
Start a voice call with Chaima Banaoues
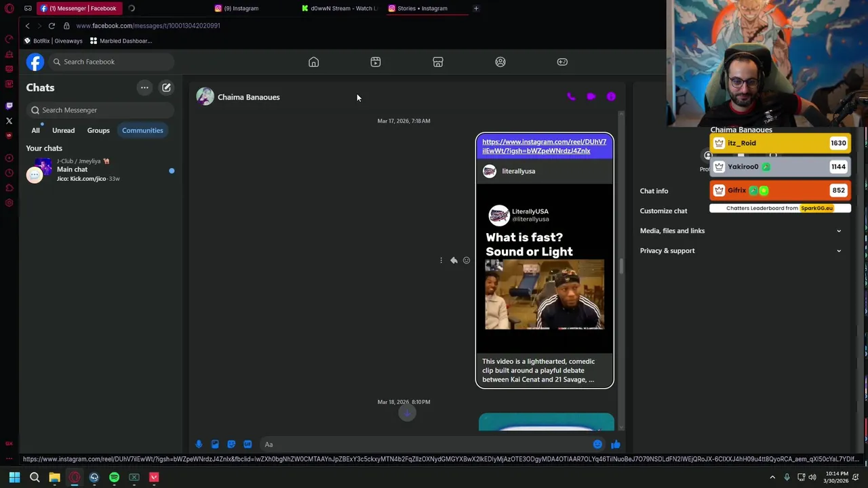click(x=571, y=97)
